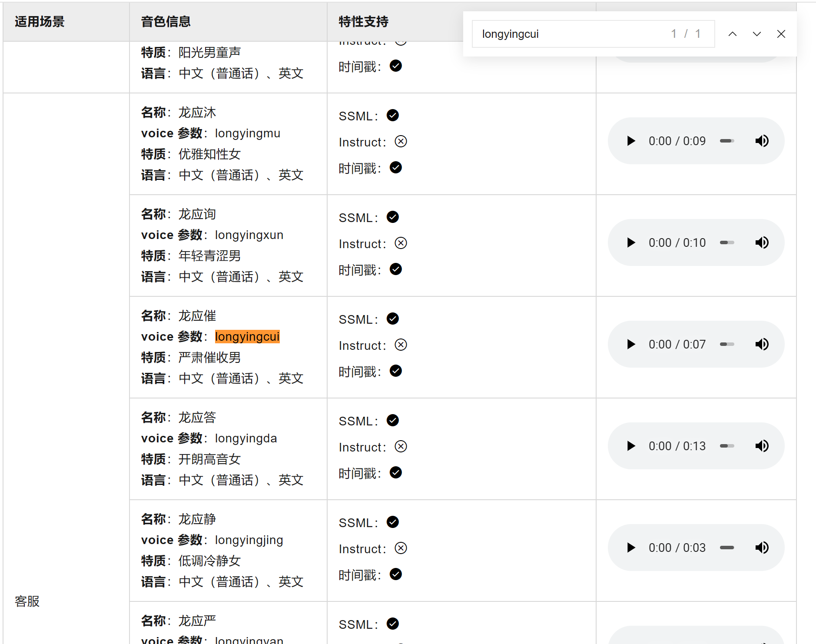Image resolution: width=816 pixels, height=644 pixels.
Task: Click the voice name 龙应催
Action: click(x=197, y=315)
